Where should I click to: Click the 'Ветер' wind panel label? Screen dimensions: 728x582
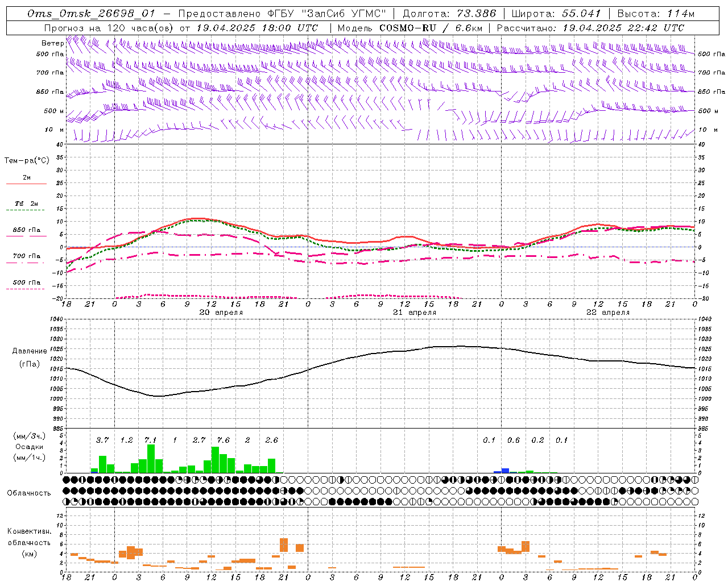click(x=52, y=43)
